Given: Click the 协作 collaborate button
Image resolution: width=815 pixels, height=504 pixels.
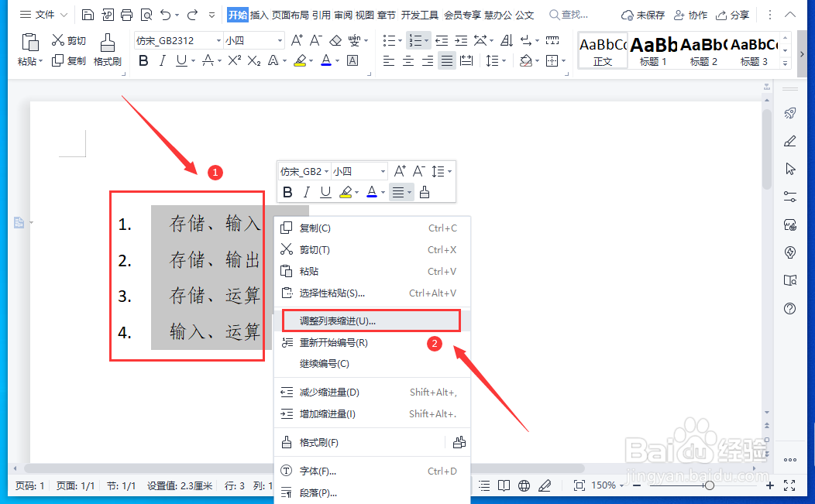Looking at the screenshot, I should pyautogui.click(x=690, y=15).
